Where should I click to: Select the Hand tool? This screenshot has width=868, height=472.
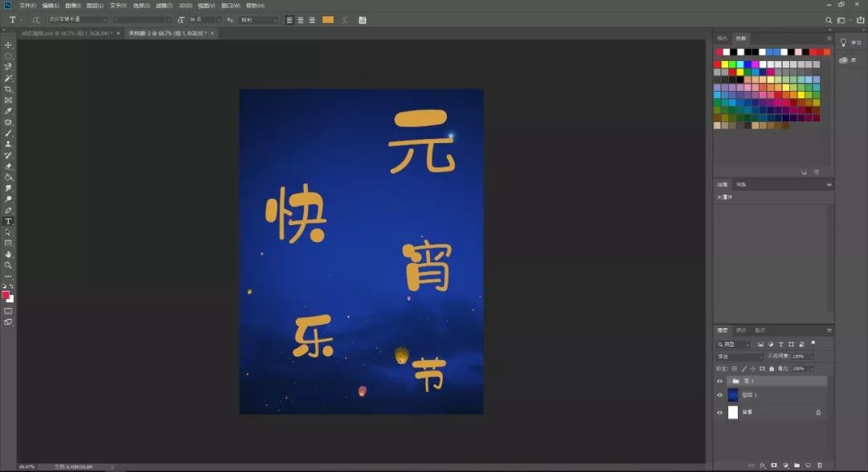coord(9,254)
